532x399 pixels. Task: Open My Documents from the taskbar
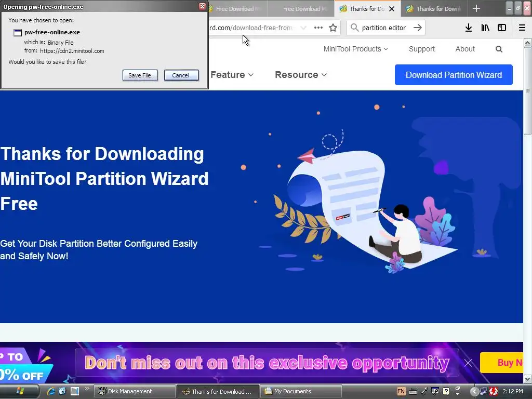coord(301,392)
